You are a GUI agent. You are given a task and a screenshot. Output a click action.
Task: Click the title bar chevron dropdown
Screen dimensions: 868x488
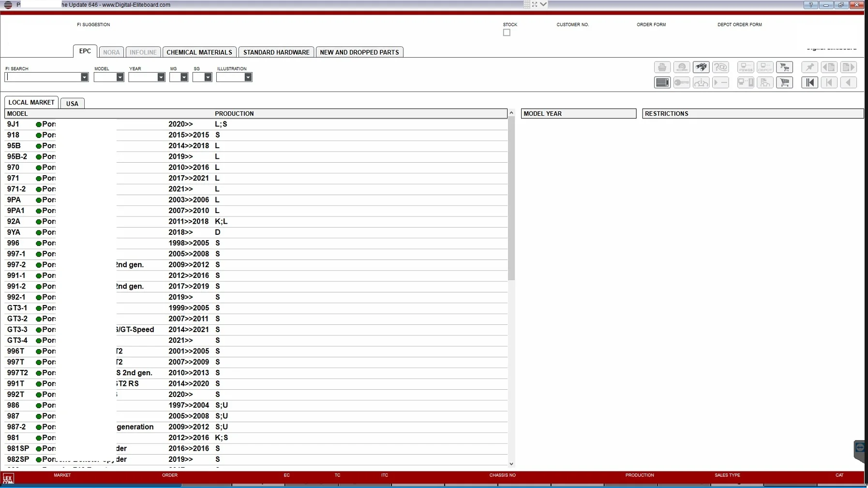pyautogui.click(x=543, y=4)
